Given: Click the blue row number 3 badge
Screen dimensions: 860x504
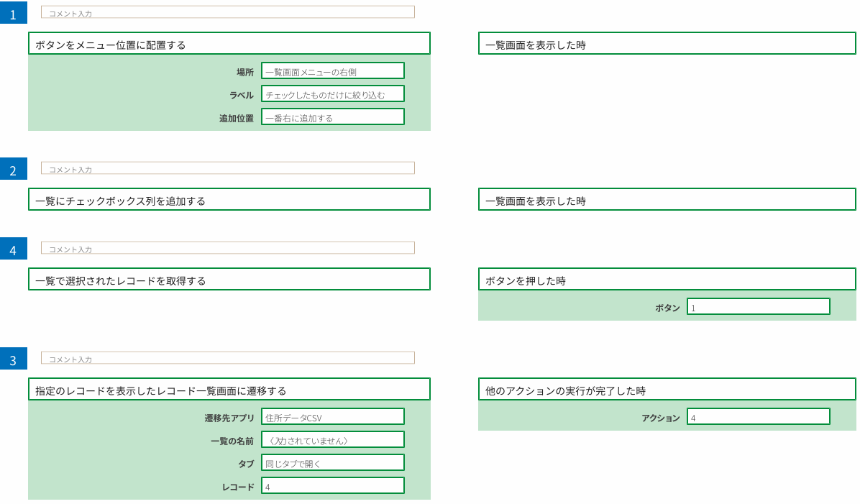Looking at the screenshot, I should pos(13,359).
